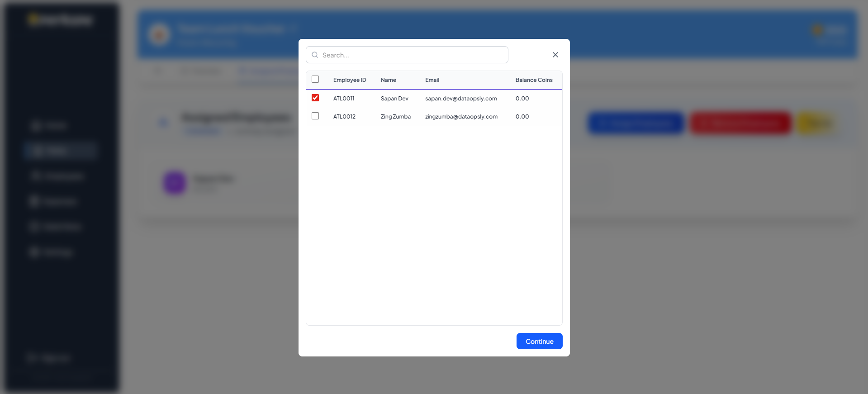The width and height of the screenshot is (868, 394).
Task: Click the purple avatar behind the dialog
Action: point(175,183)
